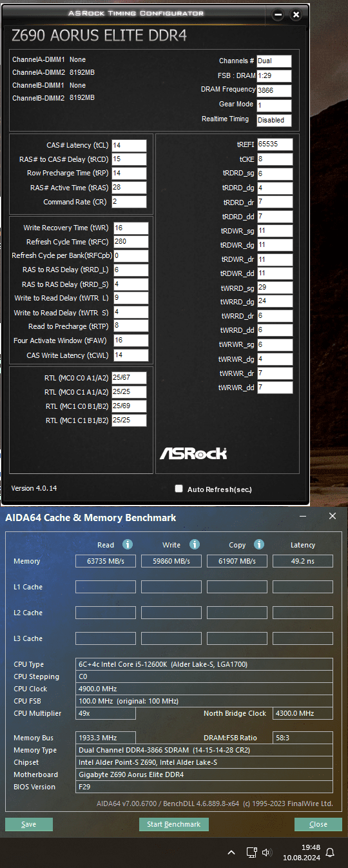Viewport: 348px width, 868px height.
Task: Show hidden icons in system tray
Action: click(231, 853)
